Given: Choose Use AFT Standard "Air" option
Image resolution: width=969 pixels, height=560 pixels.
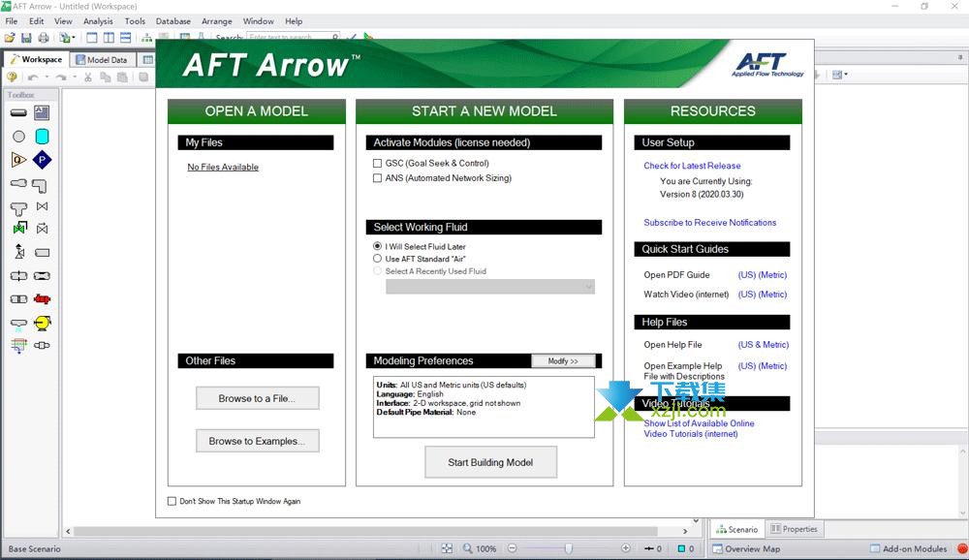Looking at the screenshot, I should click(378, 259).
